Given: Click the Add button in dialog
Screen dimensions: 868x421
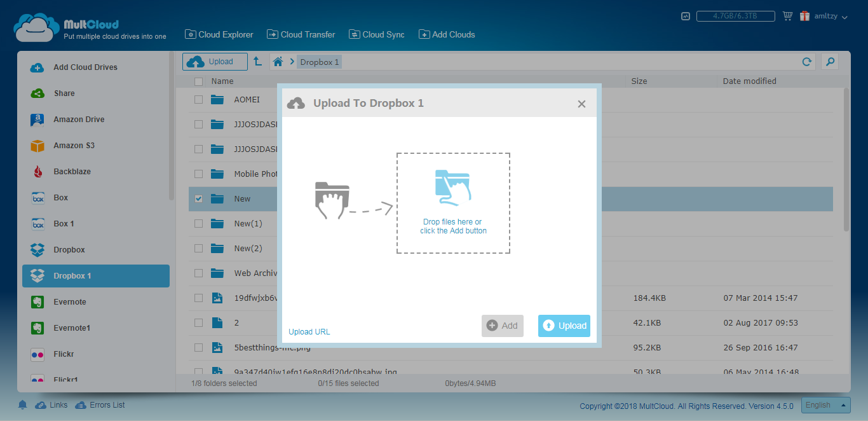Looking at the screenshot, I should click(x=502, y=326).
